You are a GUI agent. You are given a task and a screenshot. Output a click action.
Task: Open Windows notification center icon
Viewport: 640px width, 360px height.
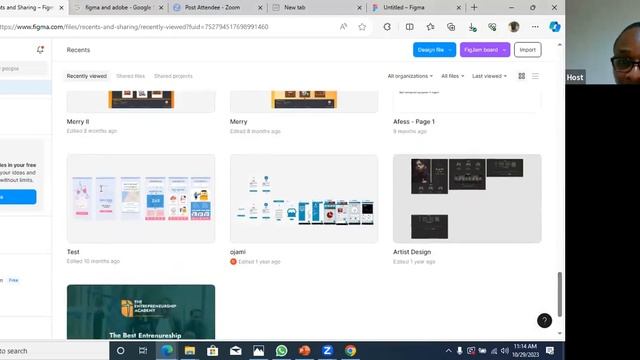pos(550,351)
